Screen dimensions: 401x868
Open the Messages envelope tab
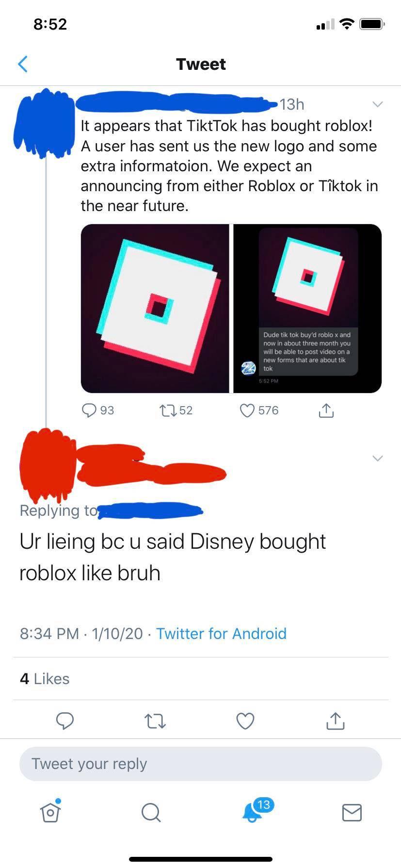[x=352, y=812]
